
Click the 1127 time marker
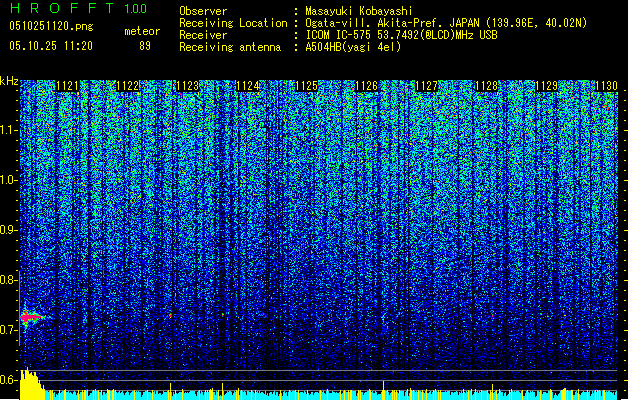point(426,86)
